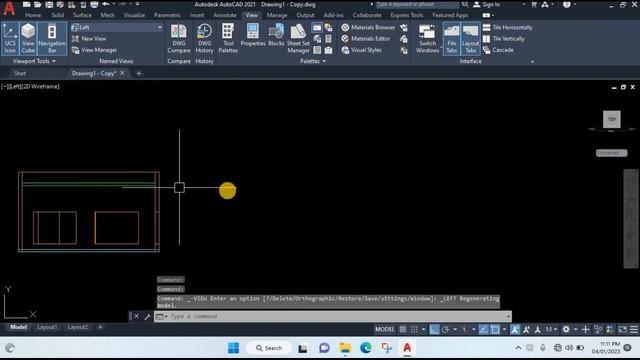Click the Unnamed UCS menu below ViewCube
640x360 pixels.
[611, 153]
